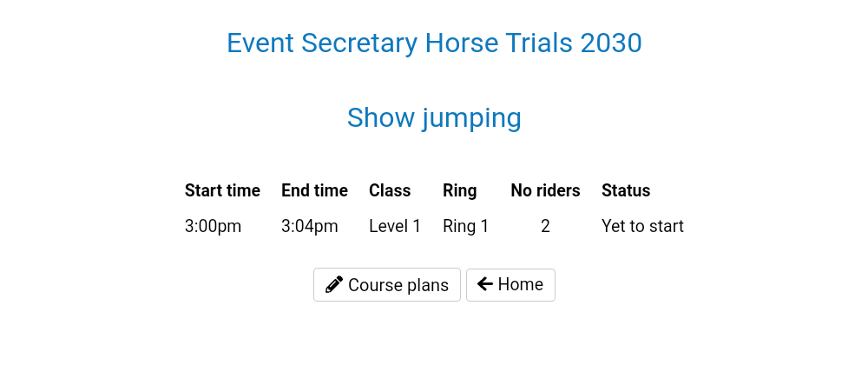The height and width of the screenshot is (372, 868).
Task: Go back using the Home button
Action: coord(510,285)
